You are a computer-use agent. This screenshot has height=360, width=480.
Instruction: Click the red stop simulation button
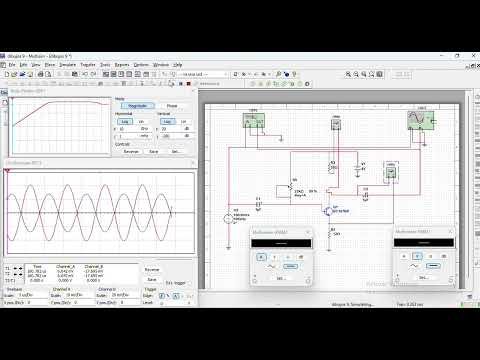189,84
